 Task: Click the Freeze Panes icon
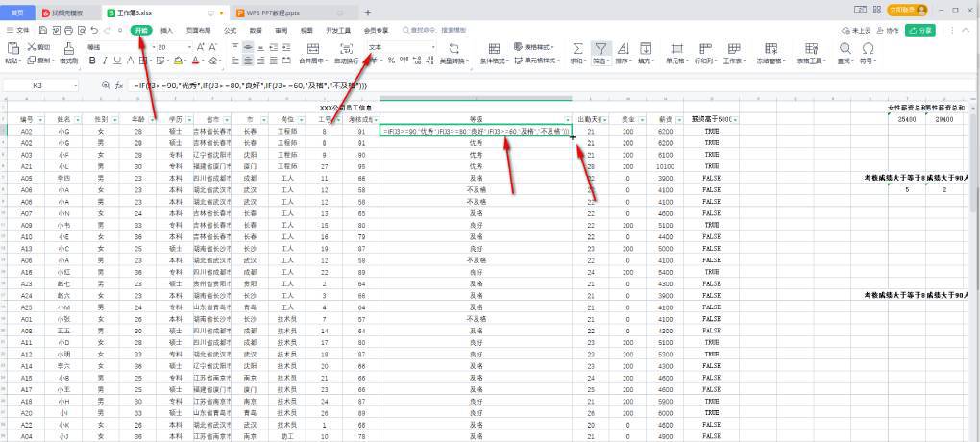(x=772, y=48)
